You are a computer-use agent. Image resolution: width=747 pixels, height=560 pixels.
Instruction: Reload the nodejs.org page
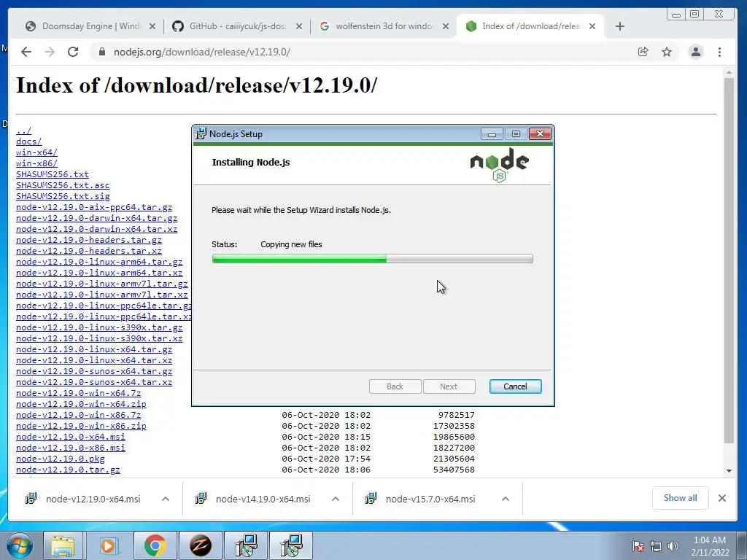73,52
